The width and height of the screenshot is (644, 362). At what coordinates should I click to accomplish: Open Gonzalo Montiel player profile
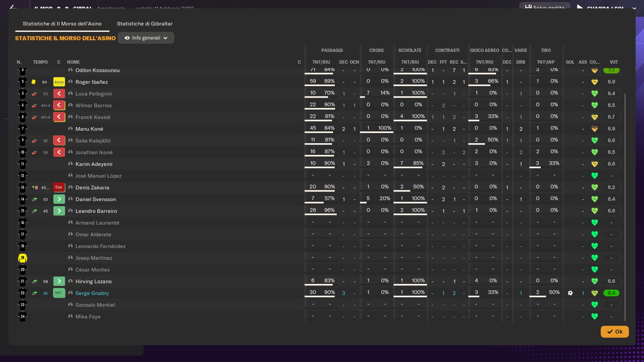(x=95, y=305)
